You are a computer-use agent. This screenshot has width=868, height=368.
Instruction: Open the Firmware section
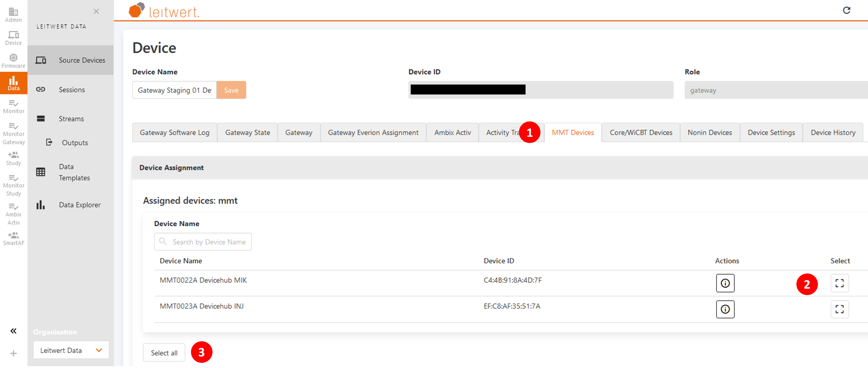[x=13, y=58]
